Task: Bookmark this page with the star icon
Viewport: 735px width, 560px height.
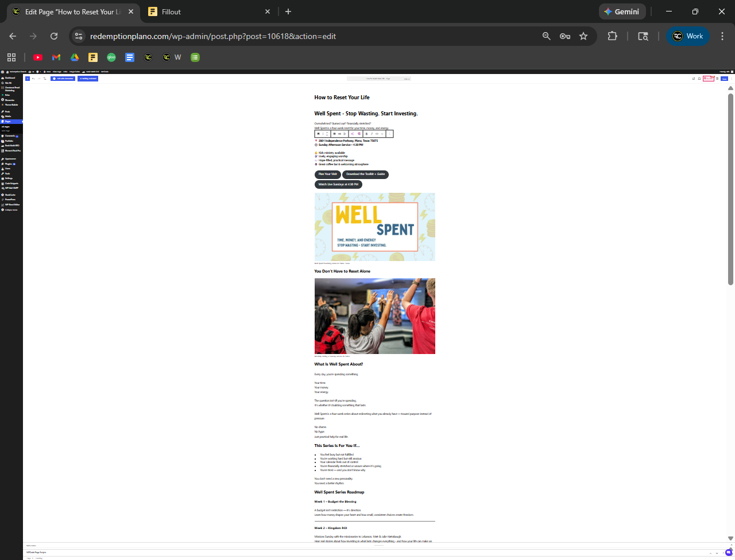Action: pyautogui.click(x=583, y=36)
